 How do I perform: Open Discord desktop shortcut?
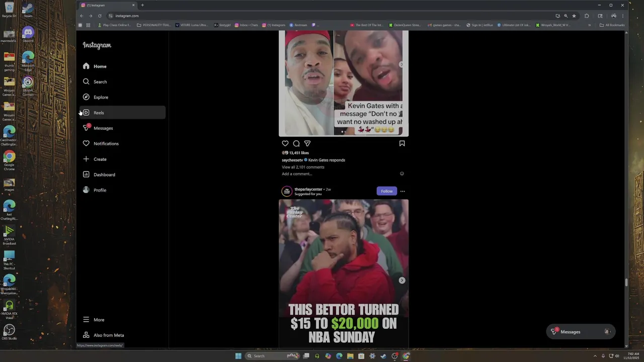point(28,35)
